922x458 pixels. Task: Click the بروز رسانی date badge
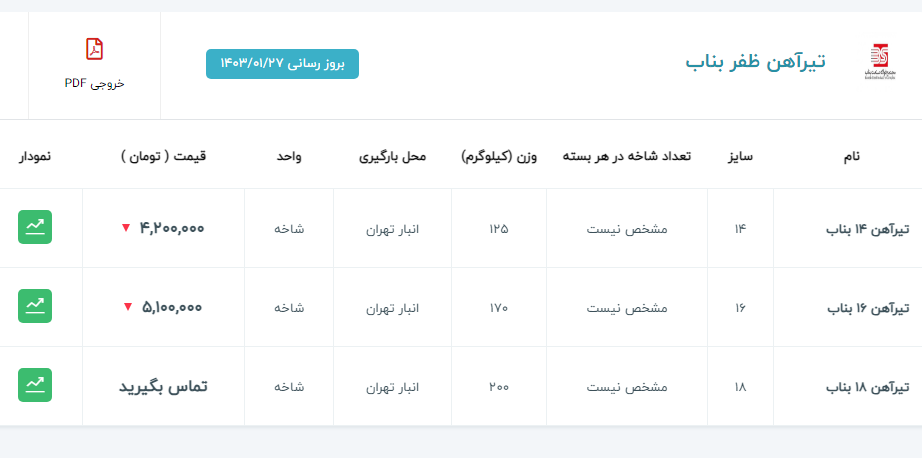click(x=282, y=64)
